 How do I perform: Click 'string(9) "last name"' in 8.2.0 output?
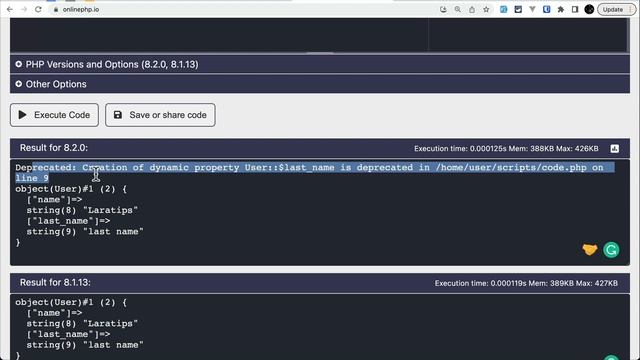(x=85, y=231)
